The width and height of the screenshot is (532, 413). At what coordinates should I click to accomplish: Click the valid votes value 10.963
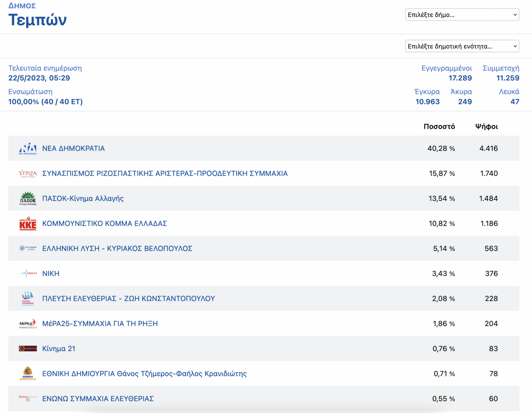[427, 101]
